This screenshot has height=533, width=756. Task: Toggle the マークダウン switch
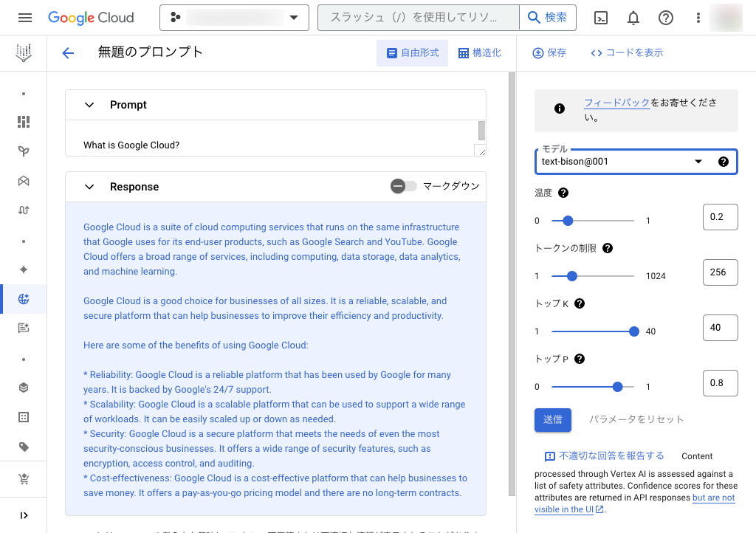[403, 187]
